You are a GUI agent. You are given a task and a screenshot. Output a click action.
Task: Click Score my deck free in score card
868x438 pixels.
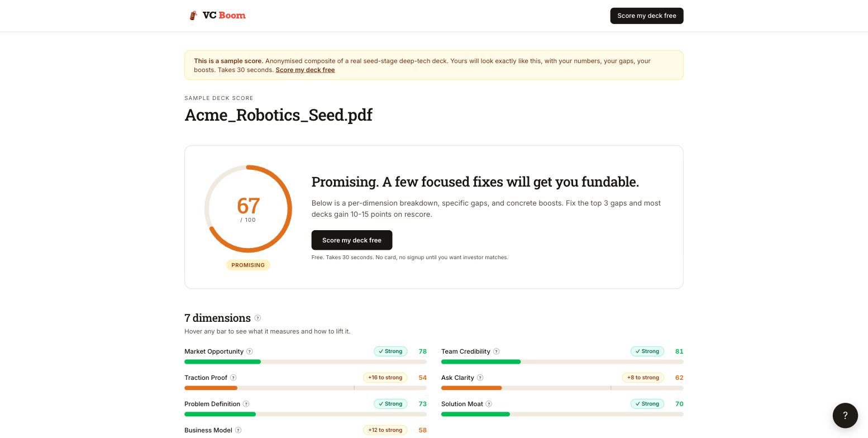(352, 240)
